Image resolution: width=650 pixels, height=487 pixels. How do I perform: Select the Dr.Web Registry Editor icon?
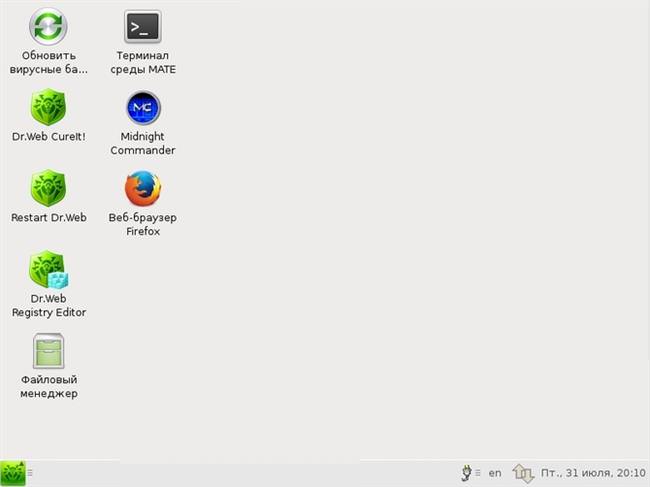(49, 269)
